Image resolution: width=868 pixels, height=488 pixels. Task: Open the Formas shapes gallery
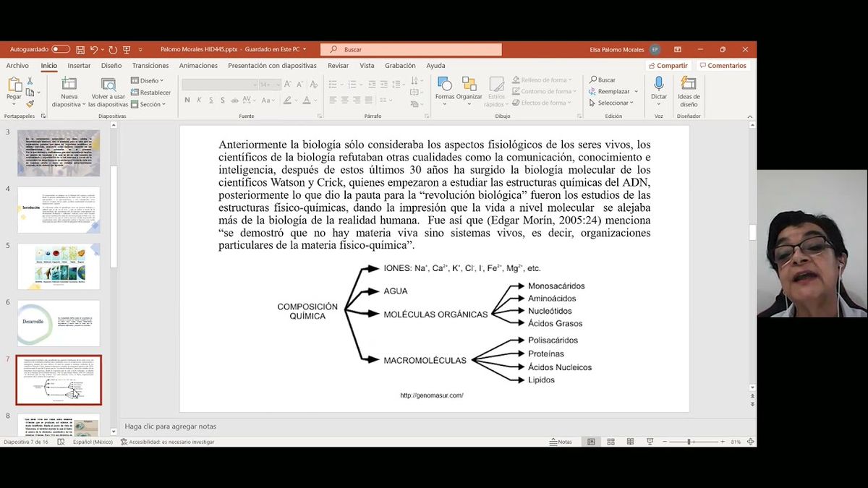pos(444,90)
